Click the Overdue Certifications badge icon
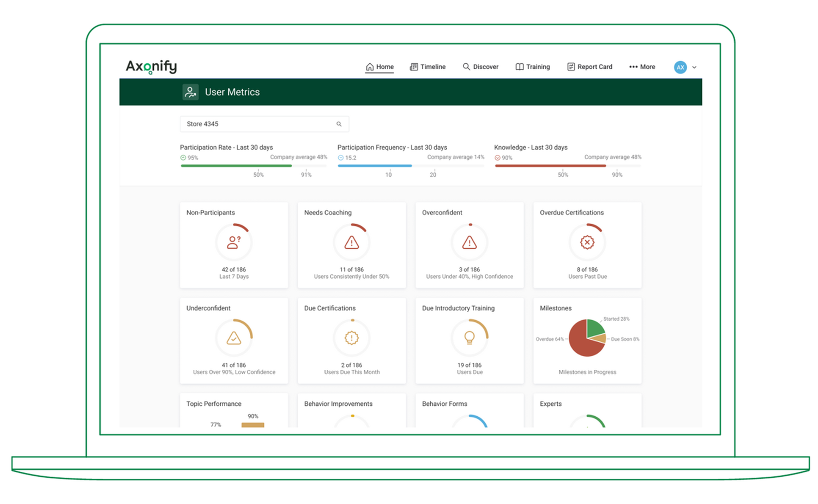The width and height of the screenshot is (818, 504). pos(587,242)
